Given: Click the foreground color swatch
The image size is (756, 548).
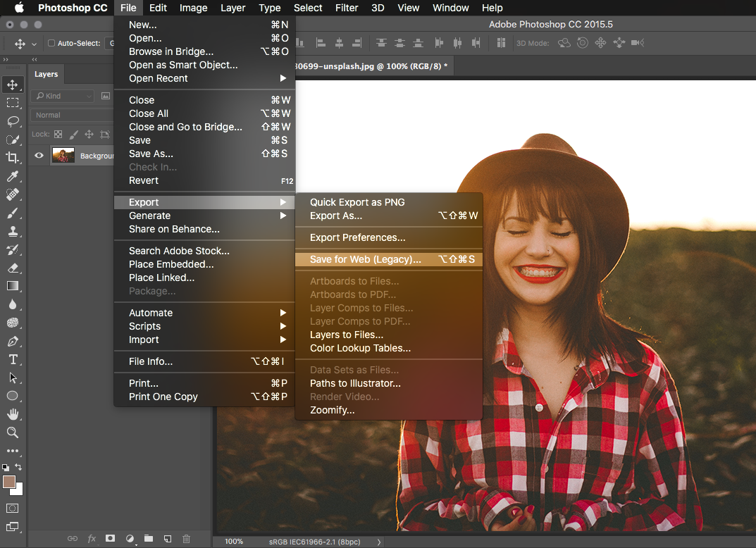Looking at the screenshot, I should pyautogui.click(x=9, y=482).
